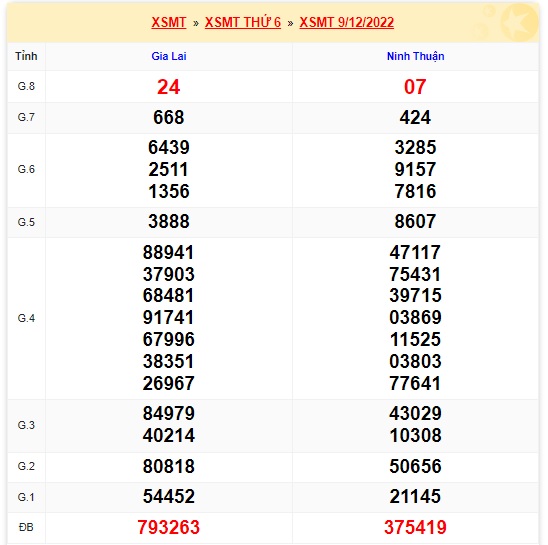Open the XSMT breadcrumb link
Screen dimensions: 548x545
point(168,22)
